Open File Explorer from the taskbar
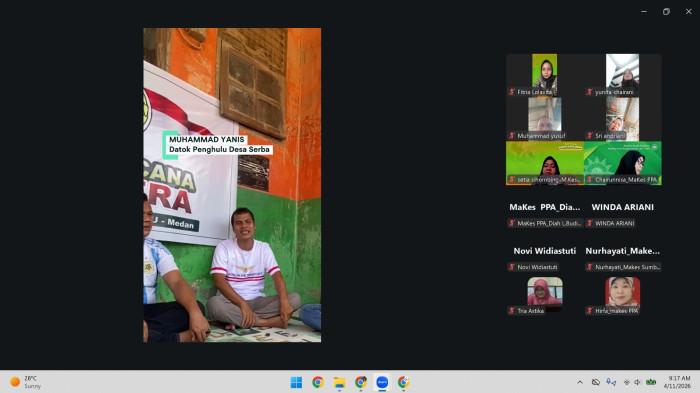This screenshot has height=393, width=700. pyautogui.click(x=339, y=382)
